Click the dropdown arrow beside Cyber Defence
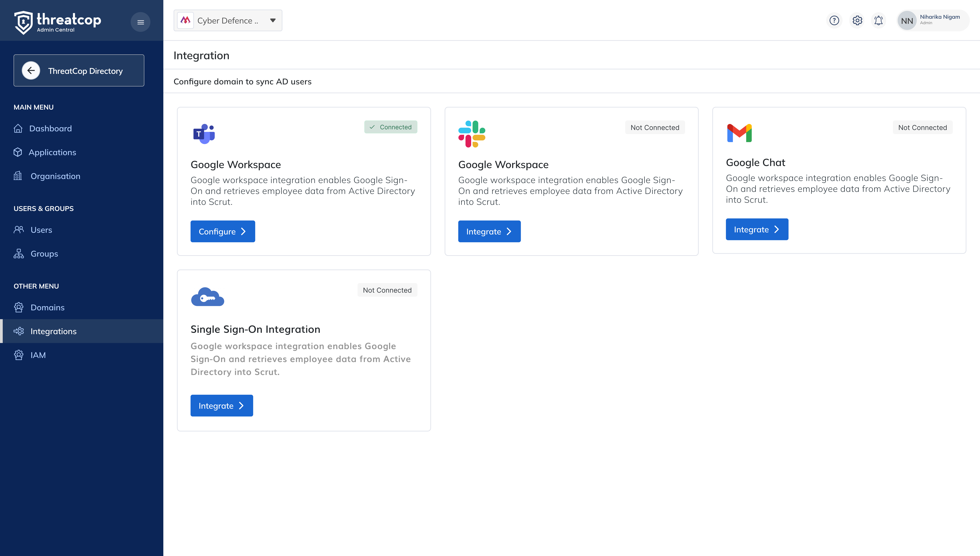The image size is (980, 556). (273, 21)
